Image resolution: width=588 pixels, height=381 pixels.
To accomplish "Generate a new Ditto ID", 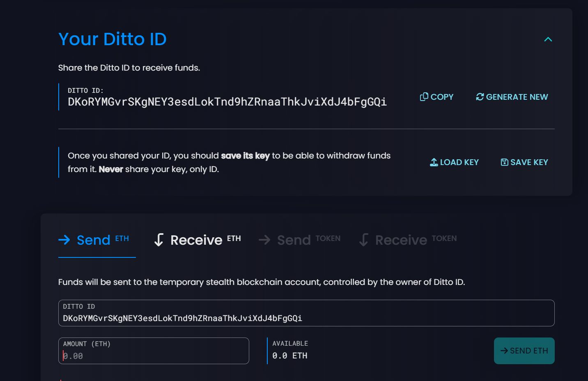I will (512, 97).
